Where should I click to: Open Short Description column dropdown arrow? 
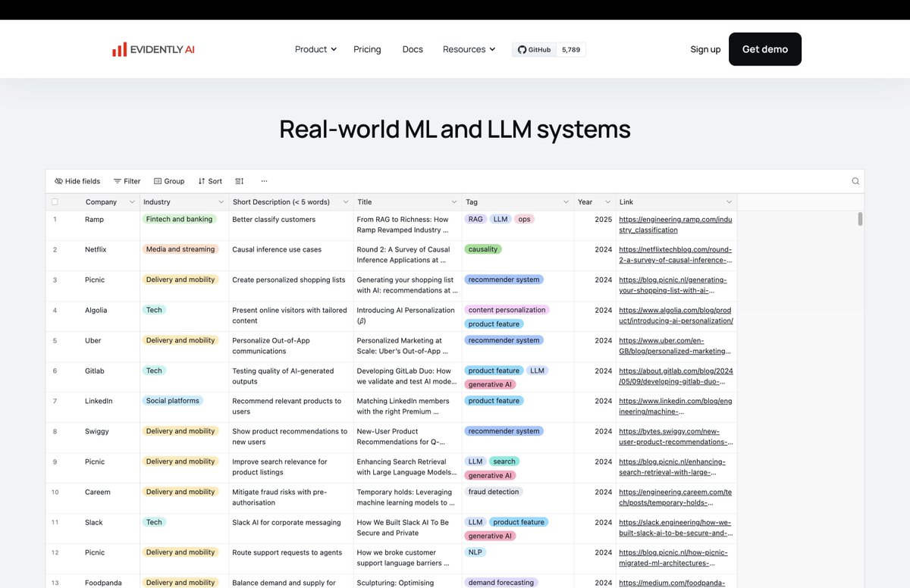pos(346,202)
